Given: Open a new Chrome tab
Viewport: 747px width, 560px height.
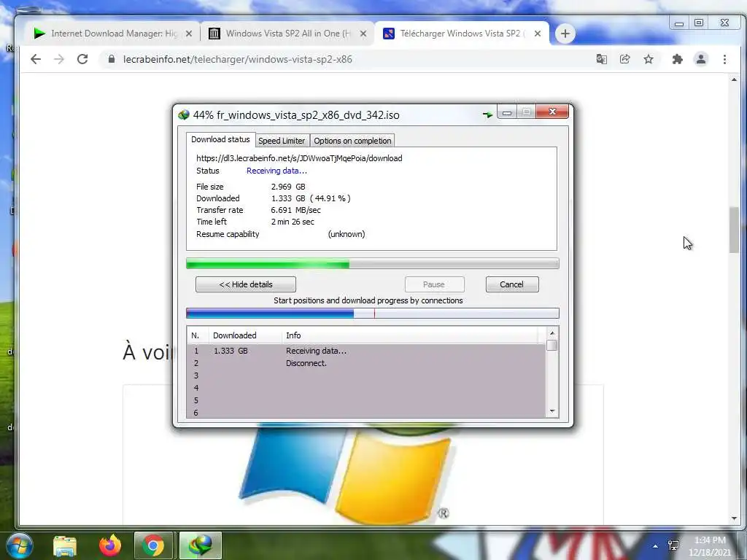Looking at the screenshot, I should tap(565, 34).
